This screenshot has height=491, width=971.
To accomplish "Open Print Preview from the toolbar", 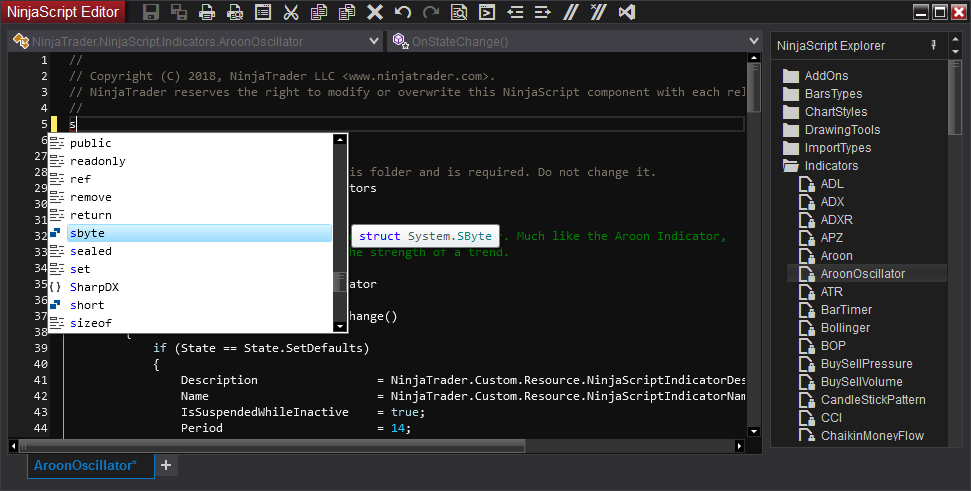I will [x=235, y=12].
